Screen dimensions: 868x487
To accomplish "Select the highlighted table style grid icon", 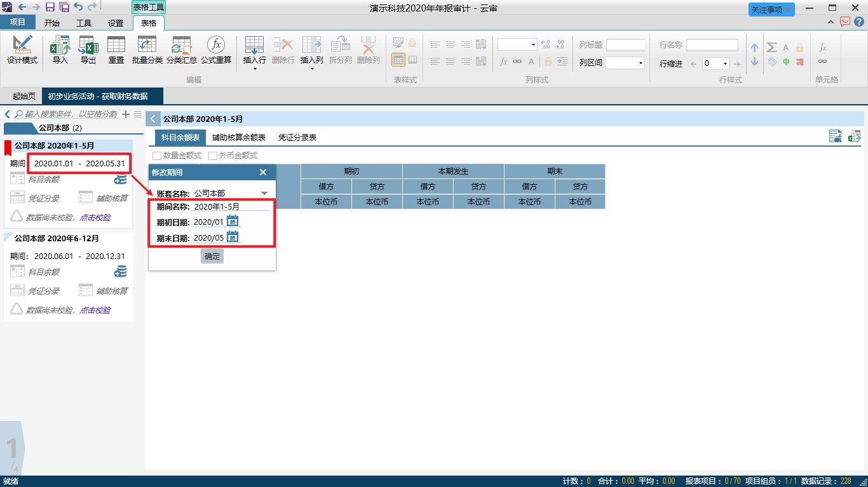I will [x=398, y=60].
